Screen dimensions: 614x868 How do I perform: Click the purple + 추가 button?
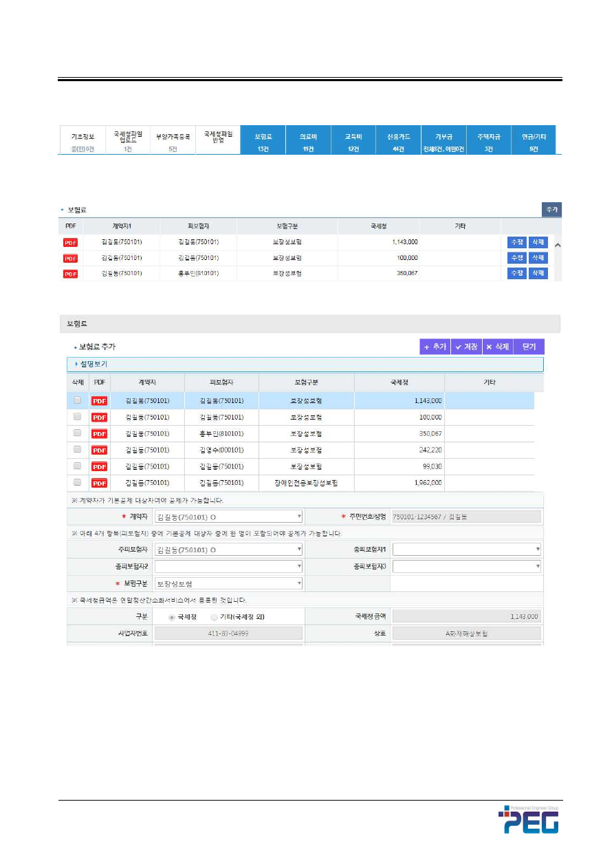(x=435, y=347)
